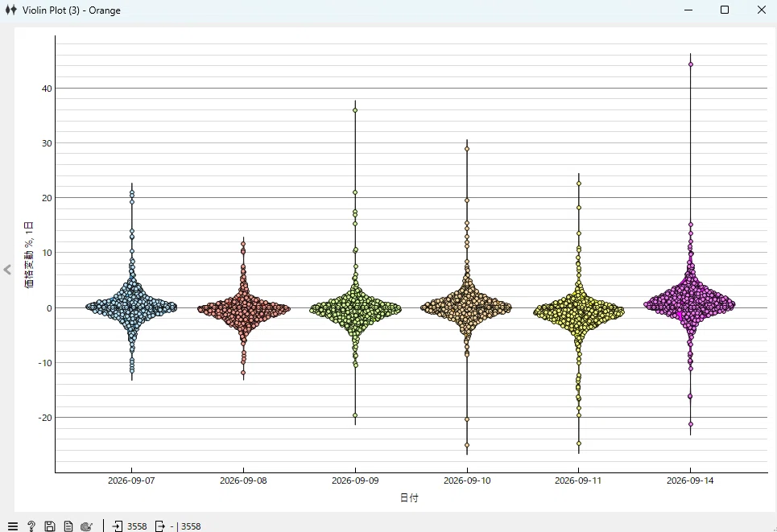Click the 20 y-axis tick label
777x532 pixels.
(47, 198)
